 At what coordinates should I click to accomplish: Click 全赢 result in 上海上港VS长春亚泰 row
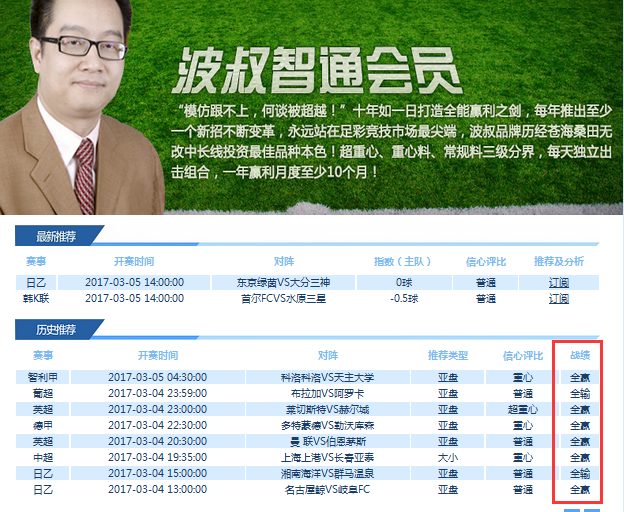point(580,457)
